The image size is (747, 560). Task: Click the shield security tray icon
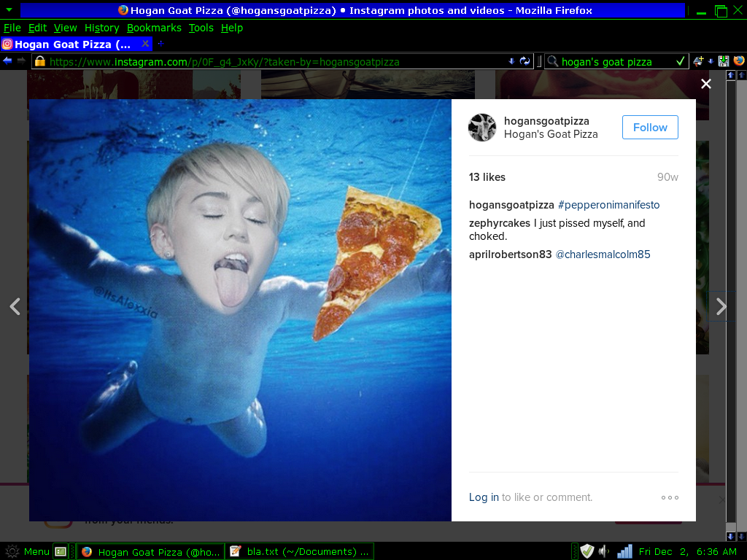point(587,551)
